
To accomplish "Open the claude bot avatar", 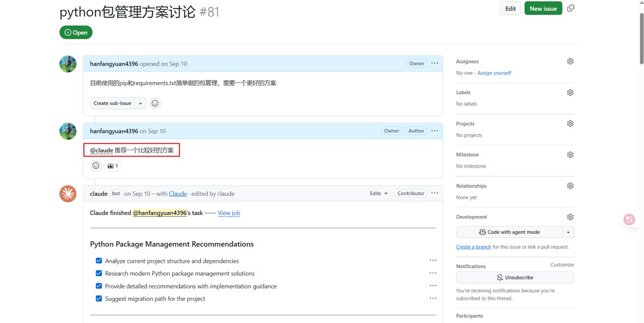I will click(x=68, y=193).
